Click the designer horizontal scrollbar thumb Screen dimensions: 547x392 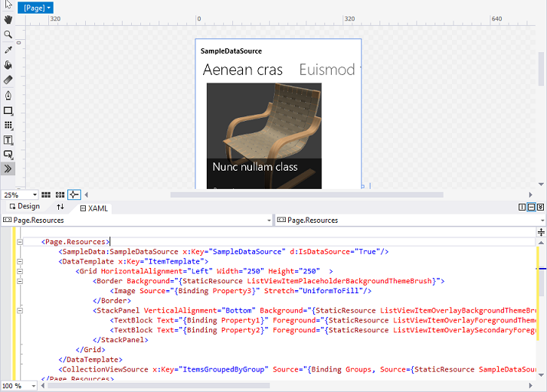coord(306,194)
